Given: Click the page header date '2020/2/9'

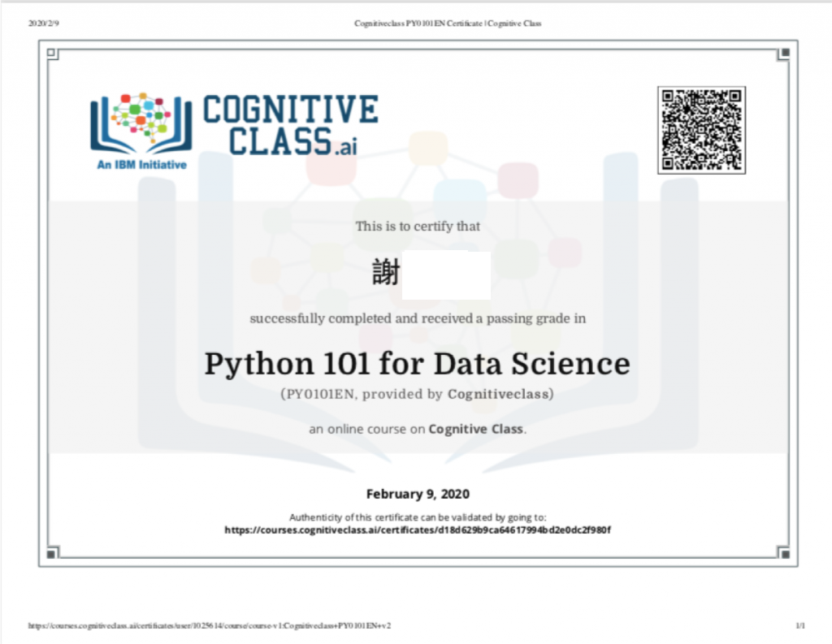Looking at the screenshot, I should 44,24.
